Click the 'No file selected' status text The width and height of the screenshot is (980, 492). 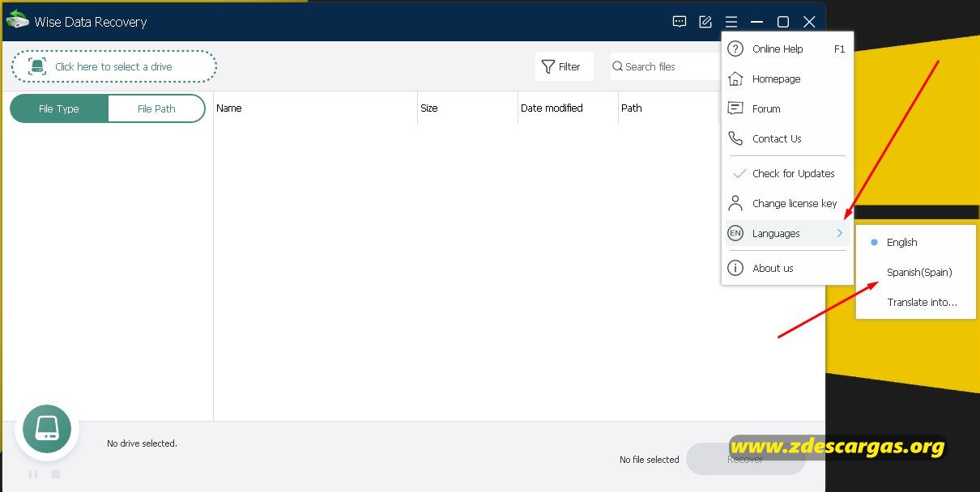[650, 460]
